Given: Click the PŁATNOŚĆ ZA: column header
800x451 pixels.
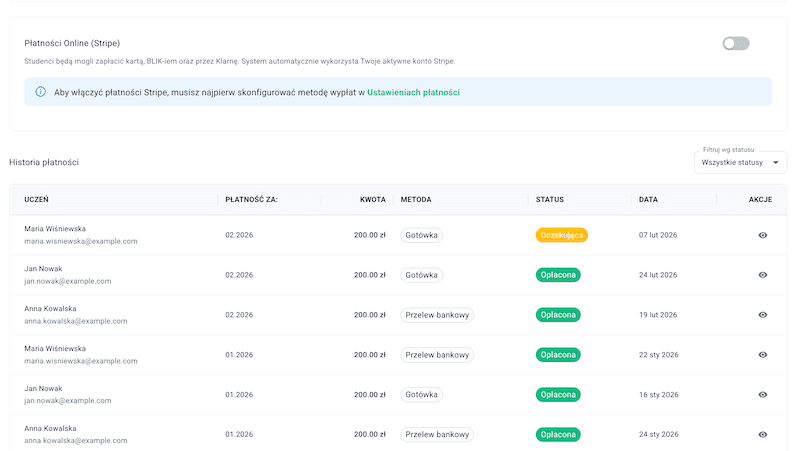Looking at the screenshot, I should pos(252,199).
